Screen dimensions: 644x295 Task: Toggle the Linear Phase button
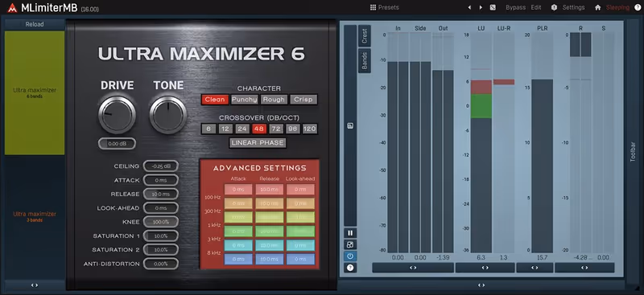(x=258, y=143)
